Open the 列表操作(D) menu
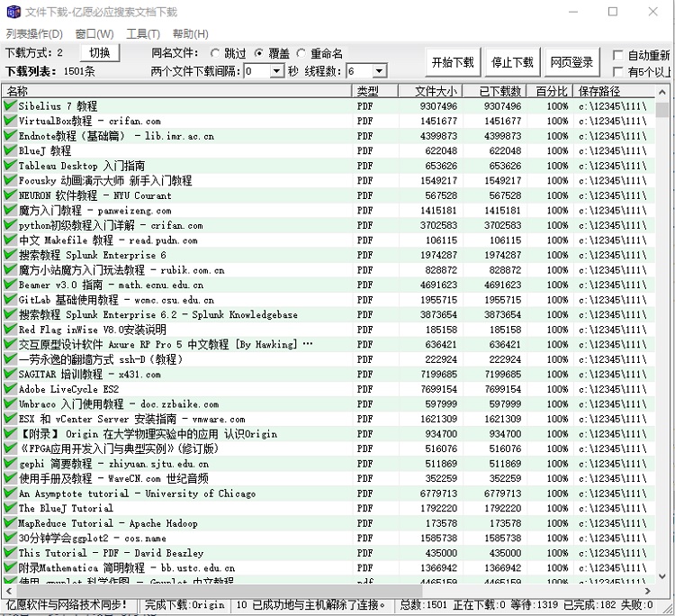Viewport: 675px width, 616px height. tap(34, 33)
